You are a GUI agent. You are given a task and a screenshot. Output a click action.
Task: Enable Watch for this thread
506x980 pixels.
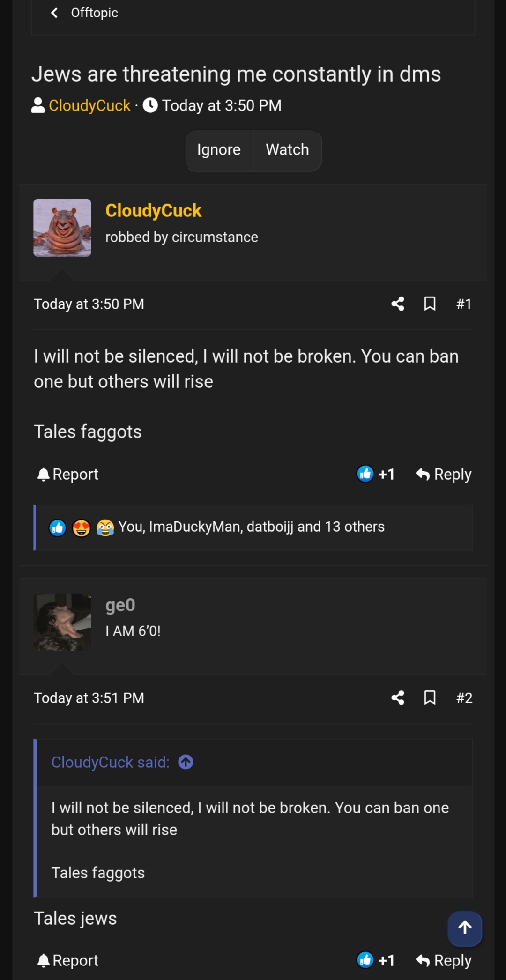287,150
